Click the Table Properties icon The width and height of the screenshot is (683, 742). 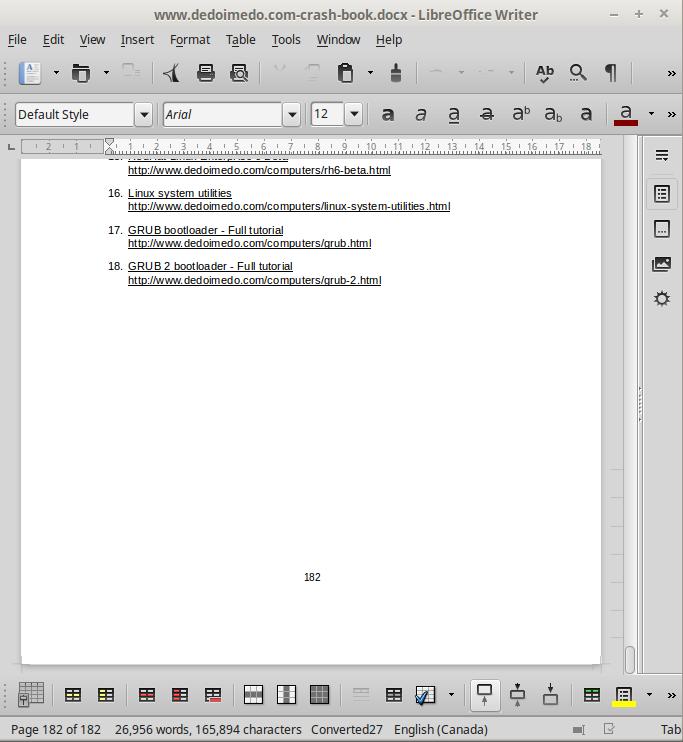[x=31, y=695]
